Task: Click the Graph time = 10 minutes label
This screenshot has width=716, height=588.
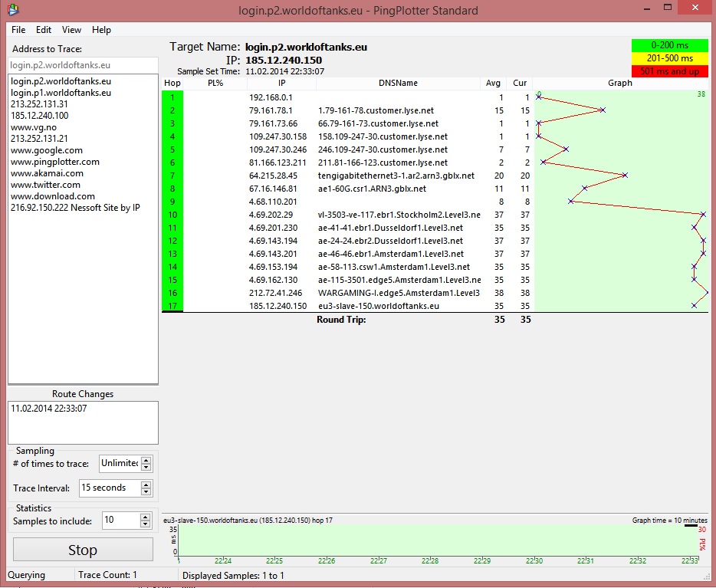Action: [x=669, y=520]
